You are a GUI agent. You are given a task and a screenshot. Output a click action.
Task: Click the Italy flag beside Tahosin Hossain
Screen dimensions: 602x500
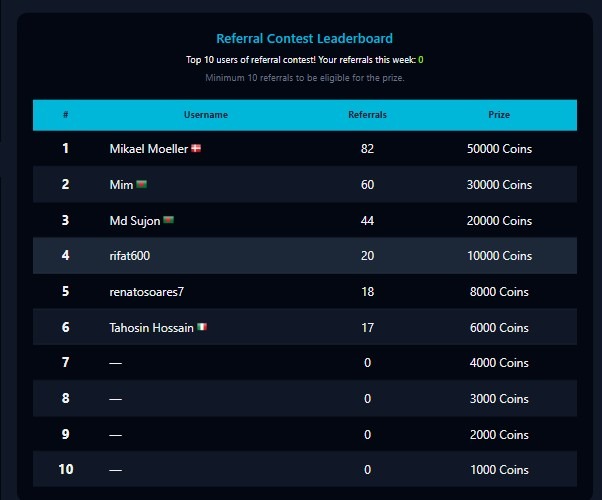point(202,327)
